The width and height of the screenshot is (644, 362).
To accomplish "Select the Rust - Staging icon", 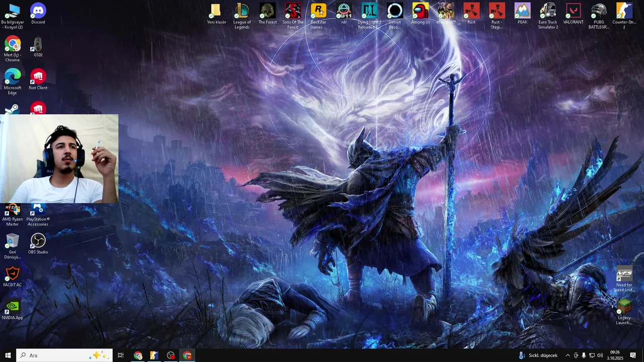I will coord(497,16).
